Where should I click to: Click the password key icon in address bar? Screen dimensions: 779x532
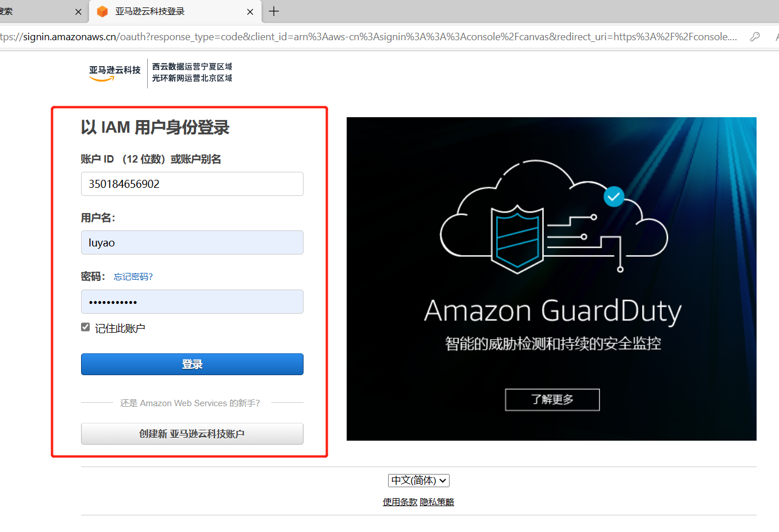click(x=755, y=37)
